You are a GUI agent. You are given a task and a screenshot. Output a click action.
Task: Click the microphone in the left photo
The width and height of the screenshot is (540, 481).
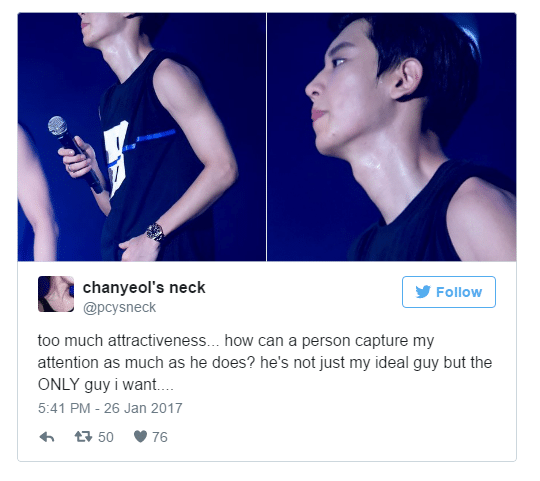[75, 154]
